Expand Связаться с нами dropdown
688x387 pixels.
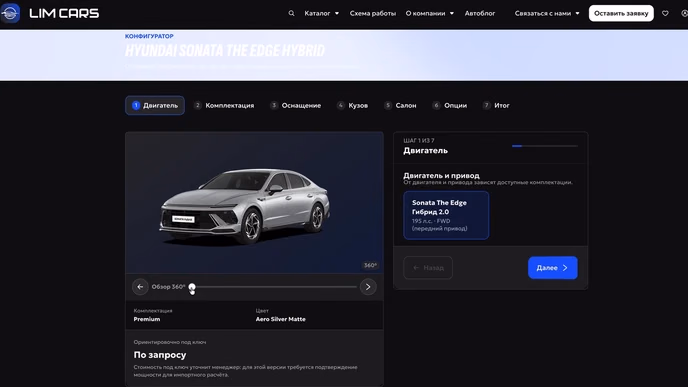tap(547, 13)
